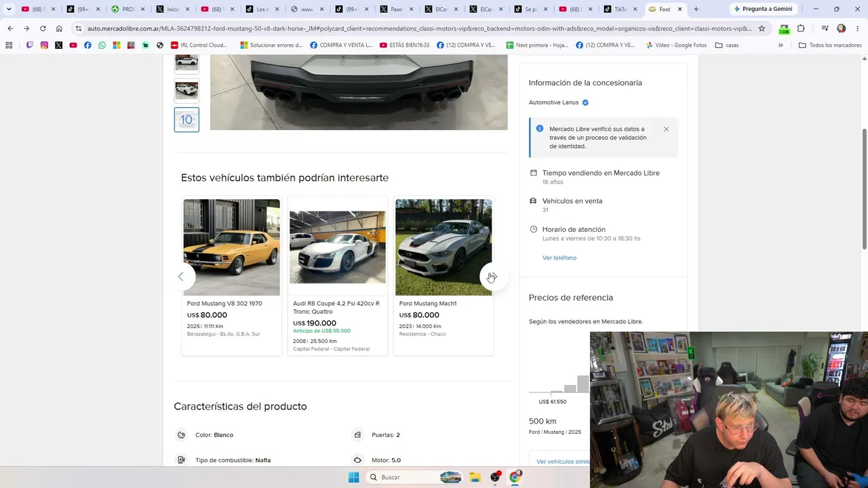Close the Ford tab
The width and height of the screenshot is (868, 488).
pos(679,9)
